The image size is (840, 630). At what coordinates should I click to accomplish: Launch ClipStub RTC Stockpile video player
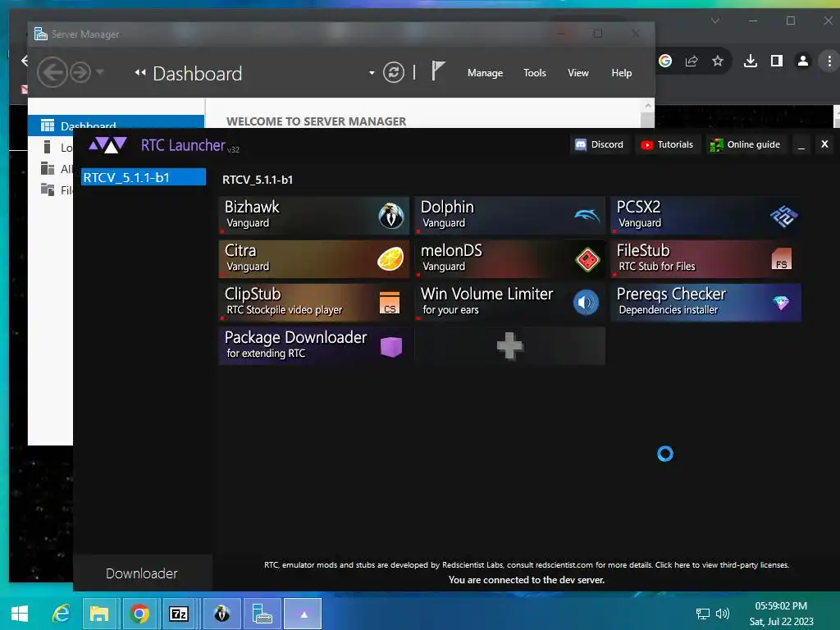pyautogui.click(x=314, y=302)
